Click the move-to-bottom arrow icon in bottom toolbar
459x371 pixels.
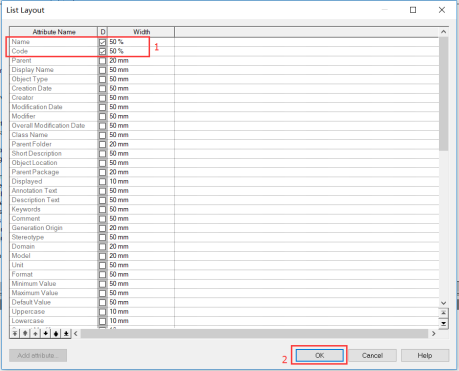[x=66, y=333]
